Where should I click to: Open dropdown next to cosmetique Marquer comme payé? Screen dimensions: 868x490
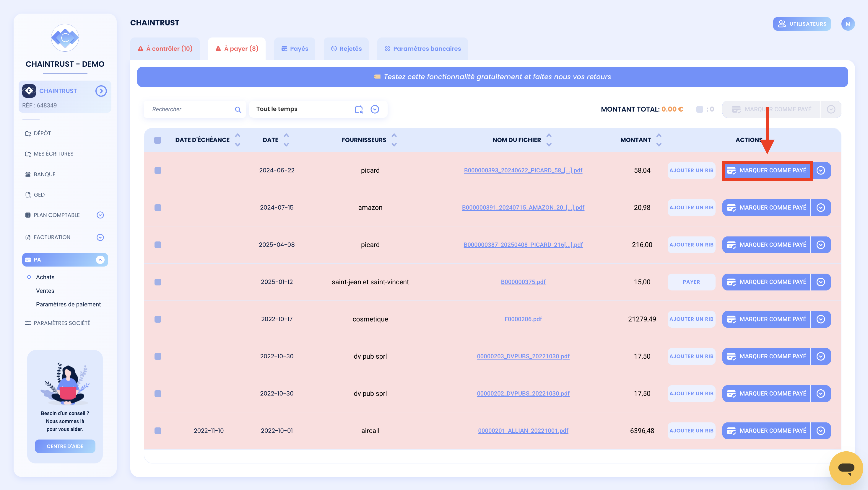(820, 319)
